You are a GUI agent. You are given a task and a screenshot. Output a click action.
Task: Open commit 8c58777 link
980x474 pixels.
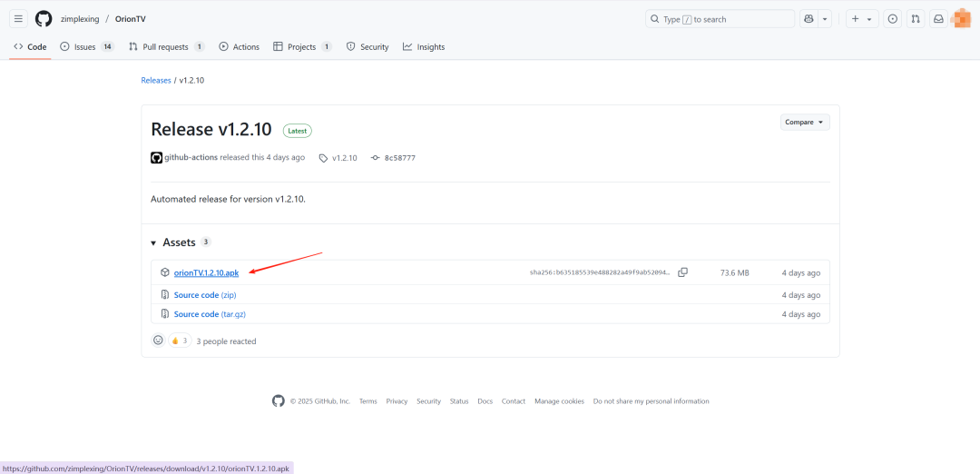tap(393, 158)
